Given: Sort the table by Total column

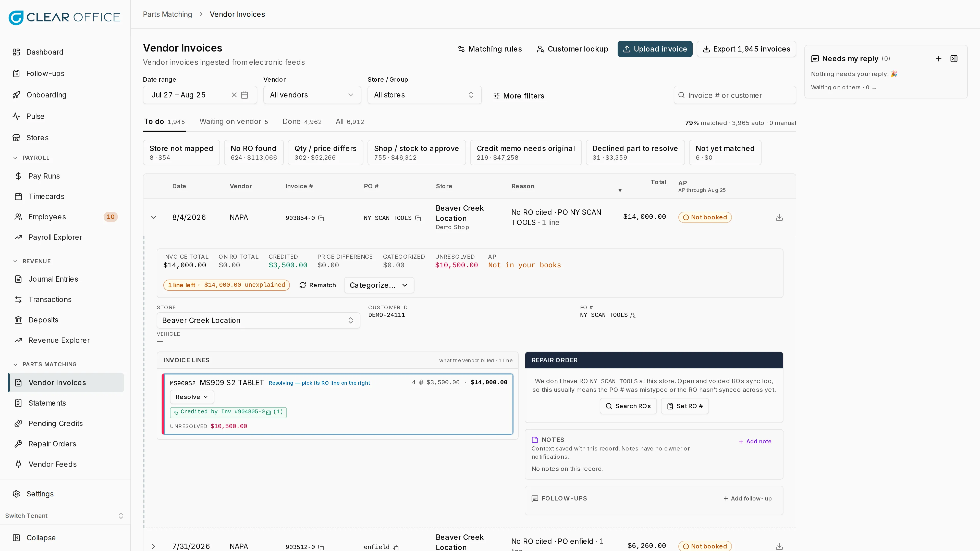Looking at the screenshot, I should coord(658,183).
